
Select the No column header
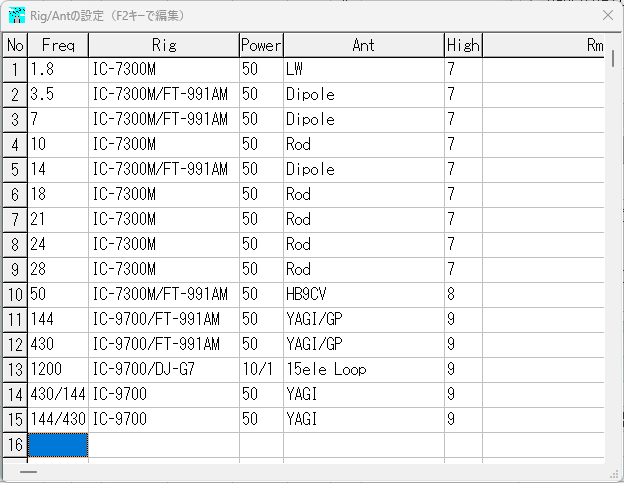coord(15,45)
